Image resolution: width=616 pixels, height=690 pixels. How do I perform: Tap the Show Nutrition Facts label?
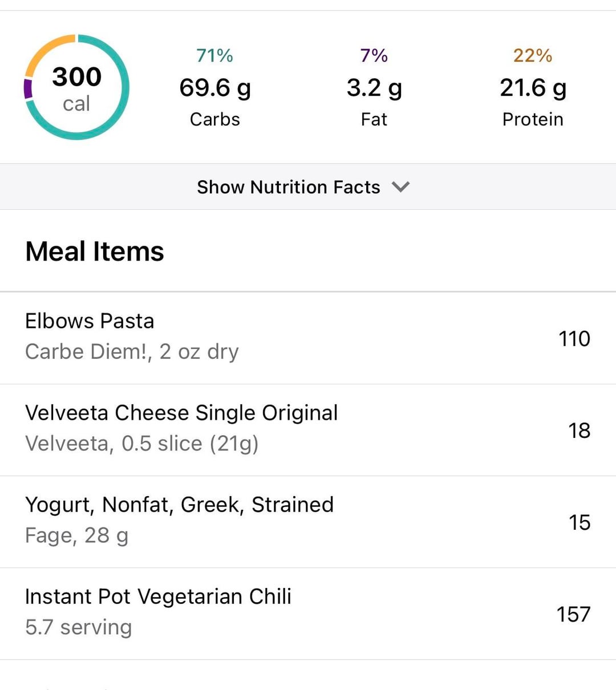tap(288, 187)
